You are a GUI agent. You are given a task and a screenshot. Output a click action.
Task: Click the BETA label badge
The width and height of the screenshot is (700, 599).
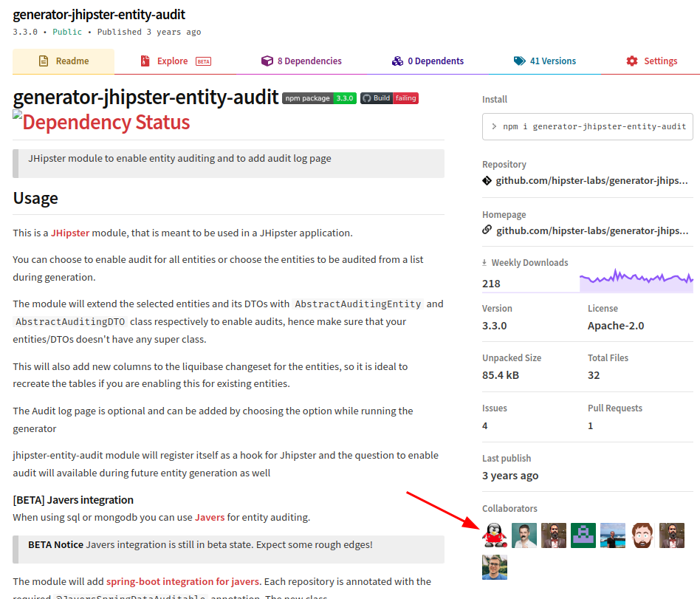[x=204, y=61]
